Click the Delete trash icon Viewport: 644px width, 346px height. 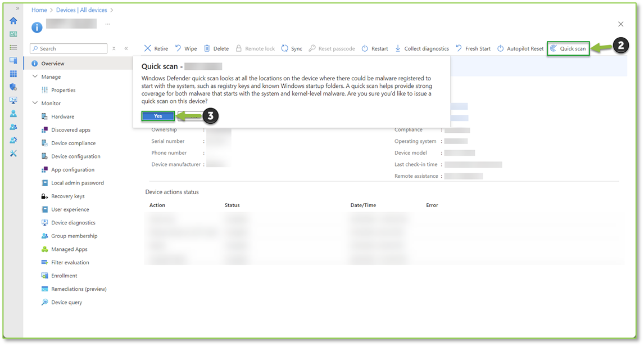pos(207,48)
